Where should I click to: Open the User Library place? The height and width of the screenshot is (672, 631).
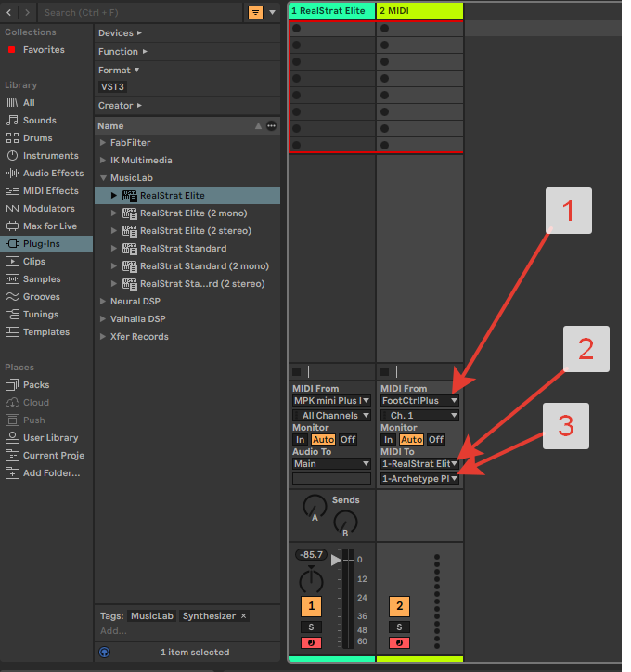pyautogui.click(x=50, y=437)
